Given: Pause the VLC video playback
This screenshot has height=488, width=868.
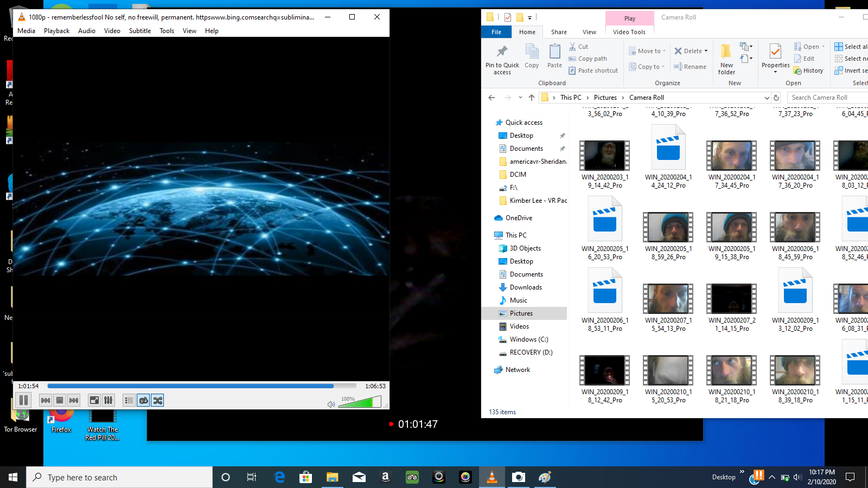Looking at the screenshot, I should [24, 400].
